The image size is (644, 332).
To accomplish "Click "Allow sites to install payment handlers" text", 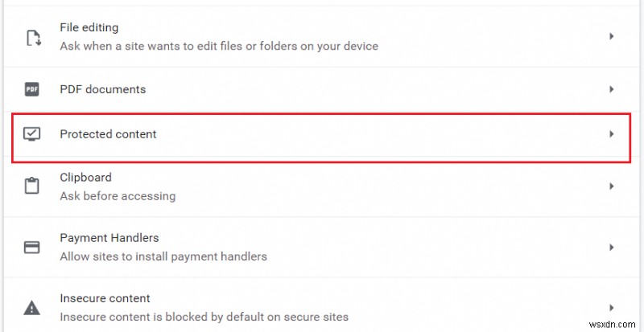I will (163, 256).
